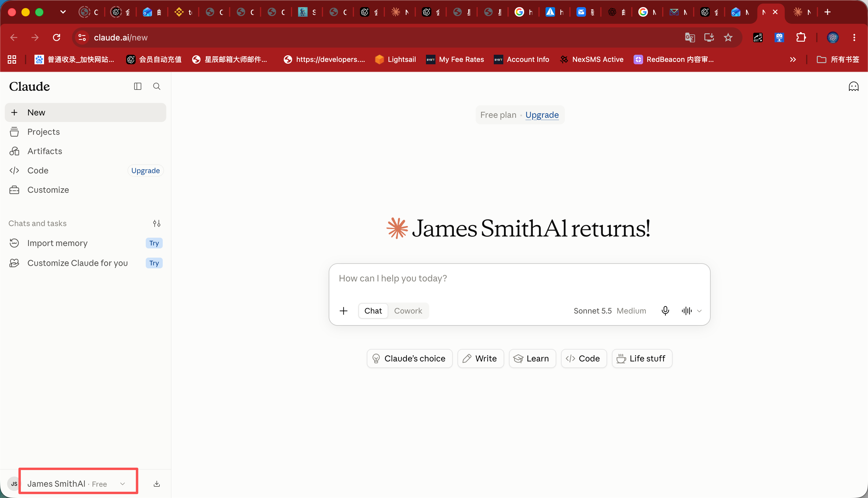The height and width of the screenshot is (498, 868).
Task: Open Artifacts in the sidebar
Action: click(85, 151)
